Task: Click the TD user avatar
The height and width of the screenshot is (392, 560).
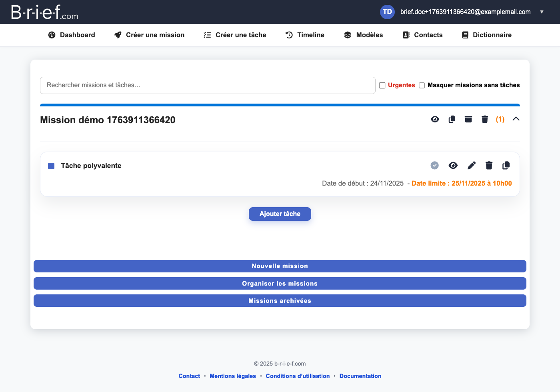Action: tap(387, 12)
